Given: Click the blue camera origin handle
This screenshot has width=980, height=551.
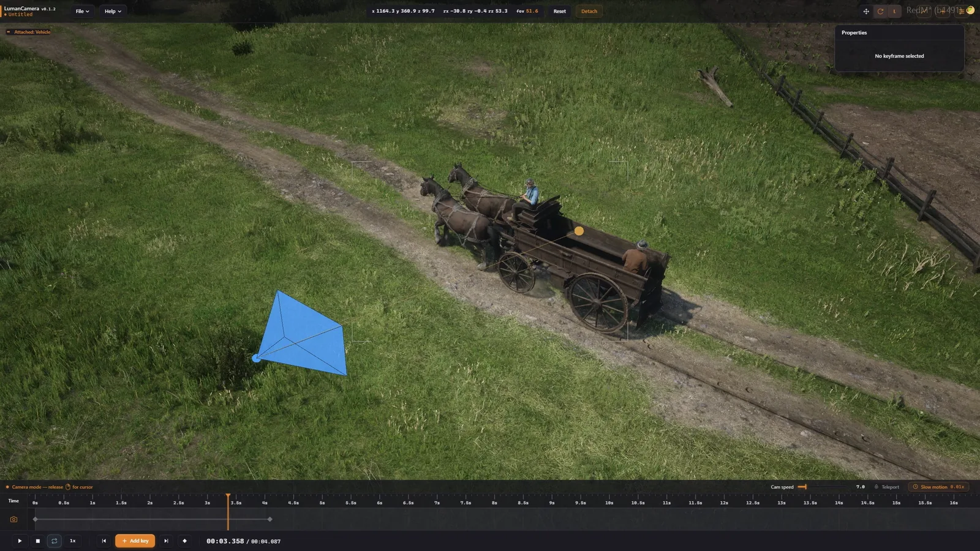Looking at the screenshot, I should point(256,358).
